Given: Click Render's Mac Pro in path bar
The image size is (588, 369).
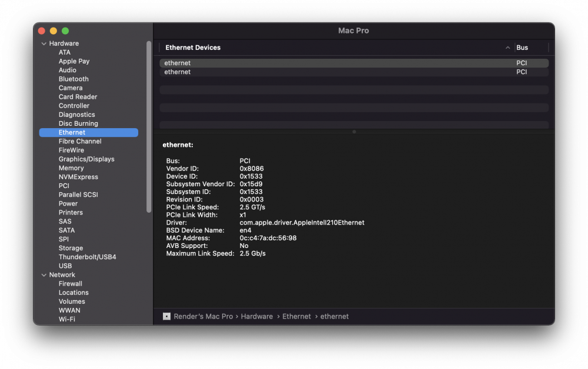Looking at the screenshot, I should (203, 317).
